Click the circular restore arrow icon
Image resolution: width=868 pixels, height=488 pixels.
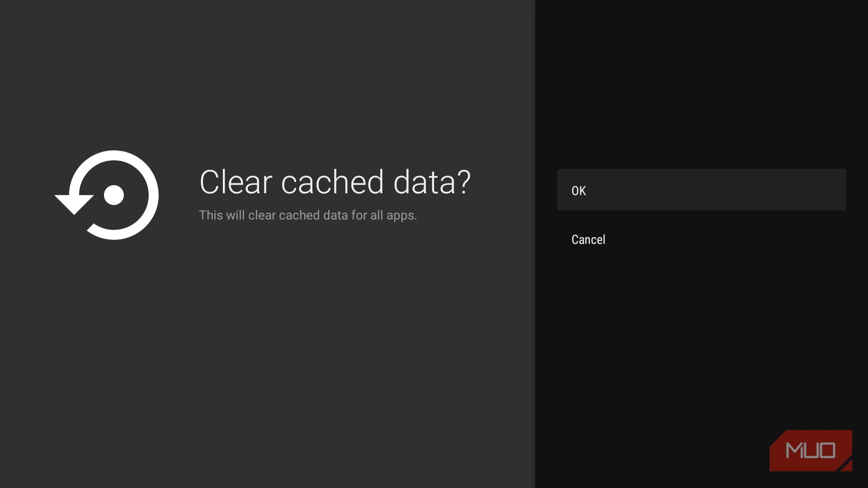(x=107, y=195)
